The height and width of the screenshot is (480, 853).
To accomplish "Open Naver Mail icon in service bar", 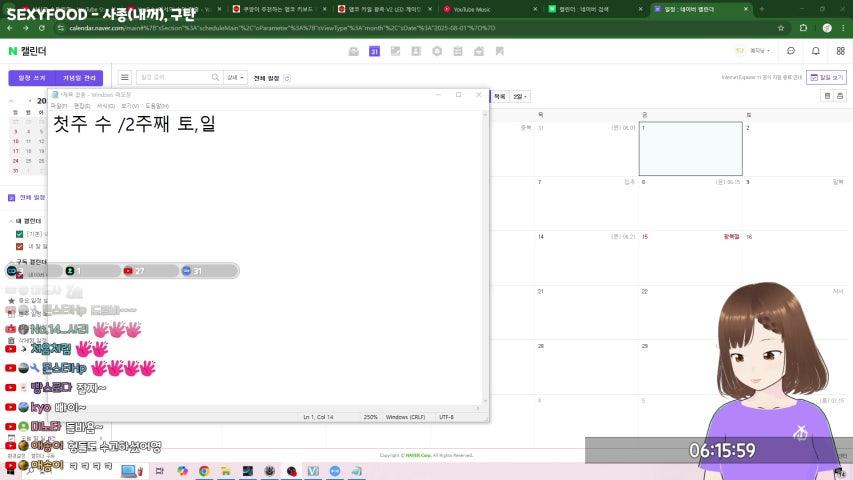I will point(354,51).
